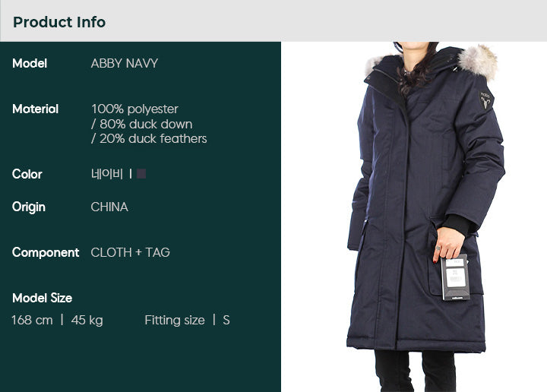
Task: Click the 45 kg weight value
Action: 87,320
